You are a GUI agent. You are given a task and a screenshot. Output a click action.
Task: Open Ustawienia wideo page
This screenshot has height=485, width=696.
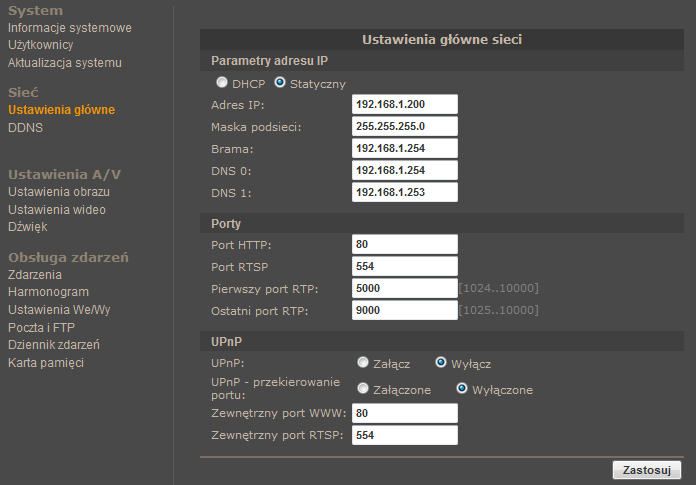click(x=57, y=209)
